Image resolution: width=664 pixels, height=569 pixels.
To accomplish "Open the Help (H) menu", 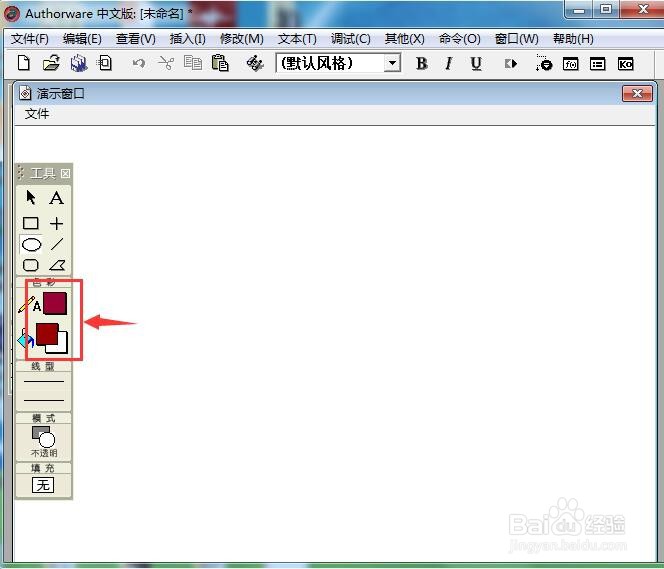I will pyautogui.click(x=573, y=39).
